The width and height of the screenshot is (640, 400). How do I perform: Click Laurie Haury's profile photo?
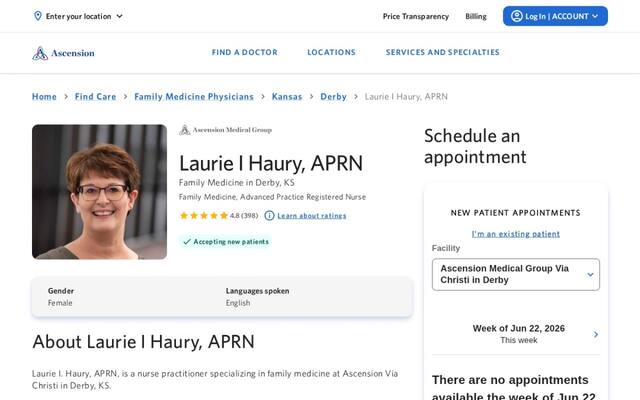click(x=100, y=192)
